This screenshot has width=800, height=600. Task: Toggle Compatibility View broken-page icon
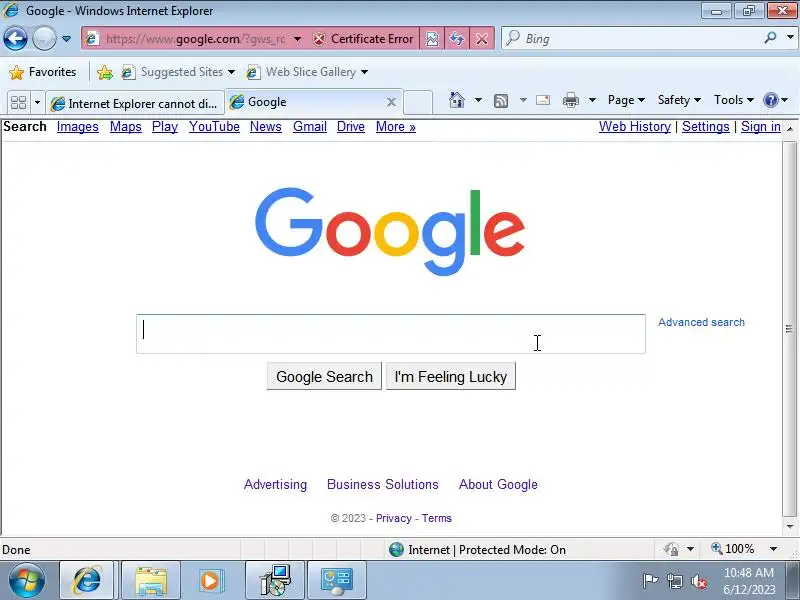pyautogui.click(x=432, y=39)
